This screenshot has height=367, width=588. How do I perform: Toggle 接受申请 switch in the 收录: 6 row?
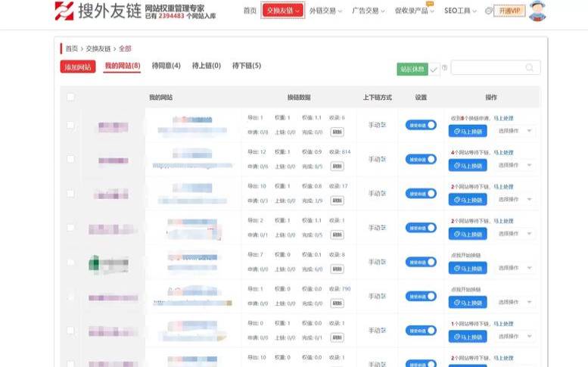(421, 125)
